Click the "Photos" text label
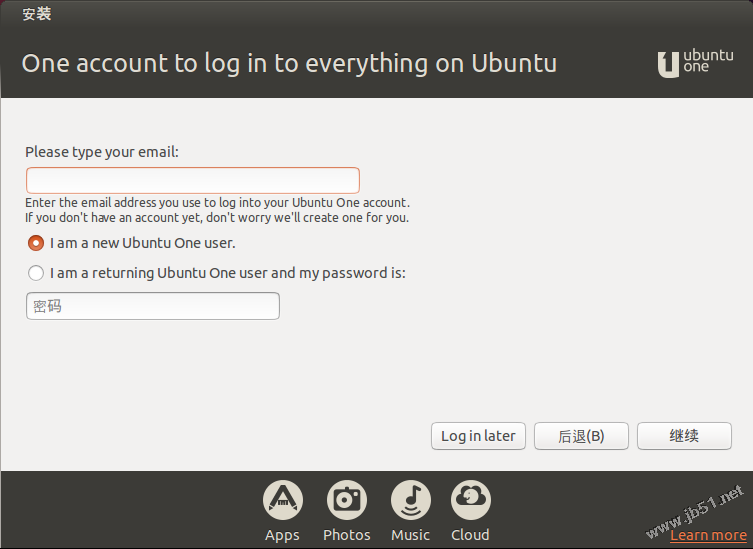 click(x=346, y=535)
